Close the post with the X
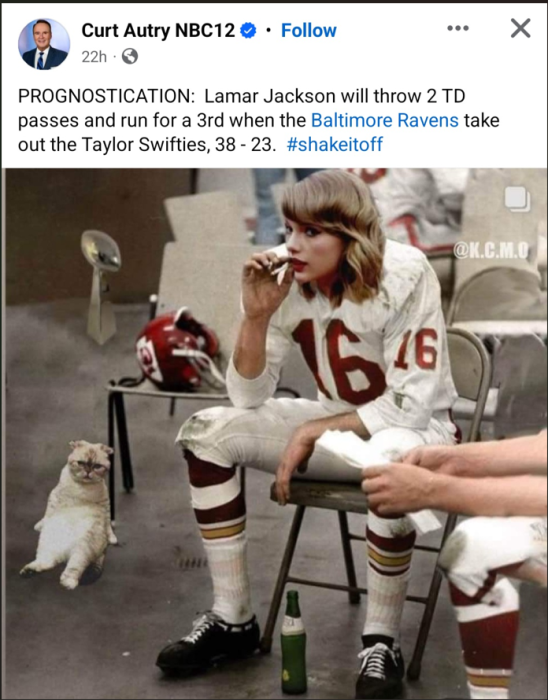This screenshot has height=700, width=548. tap(520, 28)
